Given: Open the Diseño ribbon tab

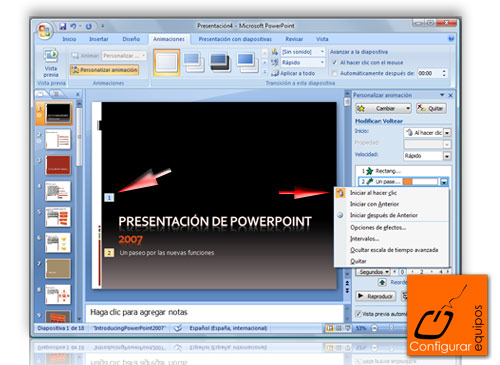Looking at the screenshot, I should click(x=131, y=39).
